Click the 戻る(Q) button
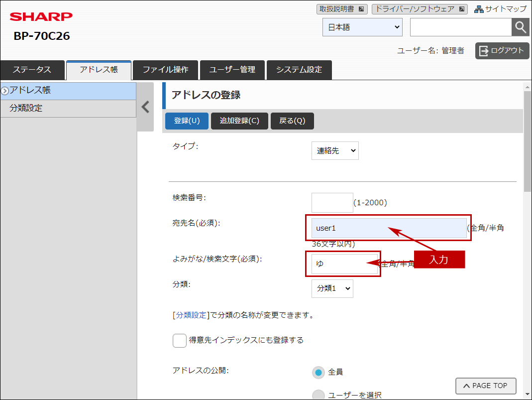 [292, 121]
